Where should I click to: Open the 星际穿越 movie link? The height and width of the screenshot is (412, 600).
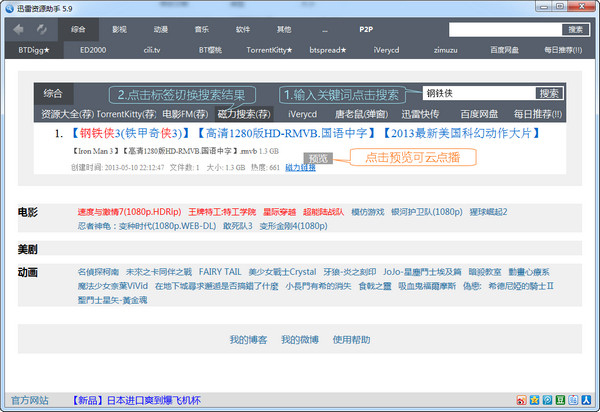[279, 212]
